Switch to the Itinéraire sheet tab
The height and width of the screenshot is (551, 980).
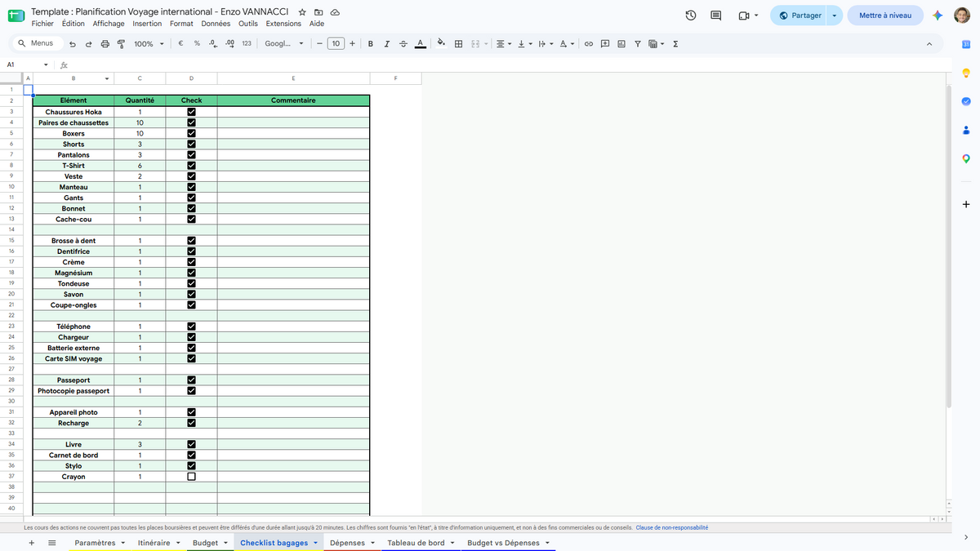click(x=154, y=543)
